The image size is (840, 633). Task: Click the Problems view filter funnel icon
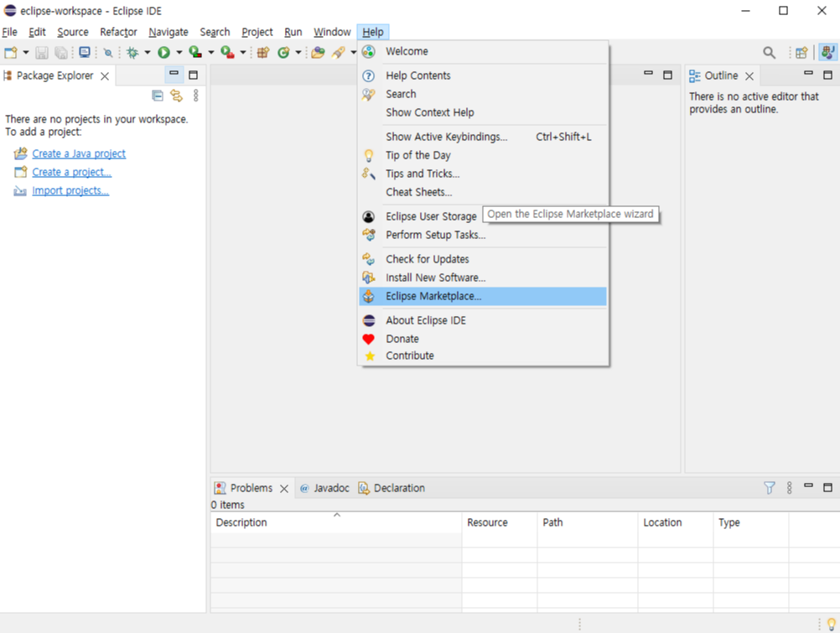[770, 488]
